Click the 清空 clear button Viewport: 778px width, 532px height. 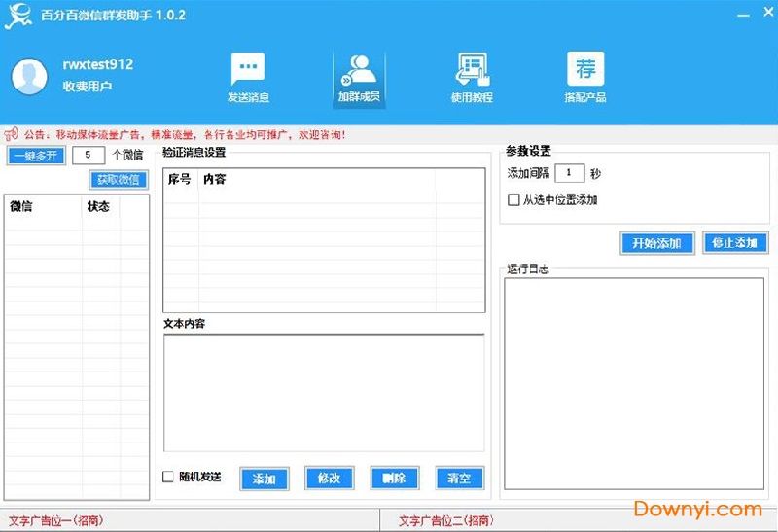[459, 478]
